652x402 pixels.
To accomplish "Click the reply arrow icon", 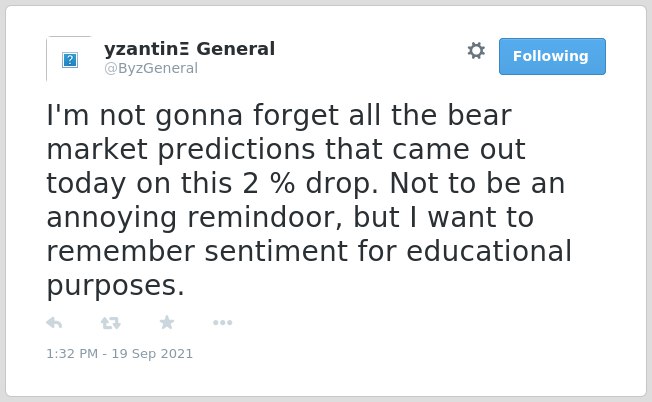I will coord(54,323).
